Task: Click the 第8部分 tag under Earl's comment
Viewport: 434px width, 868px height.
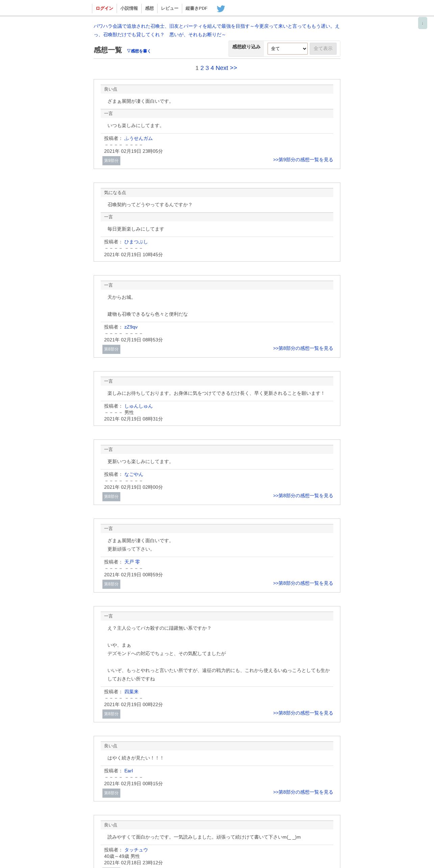Action: coord(111,793)
